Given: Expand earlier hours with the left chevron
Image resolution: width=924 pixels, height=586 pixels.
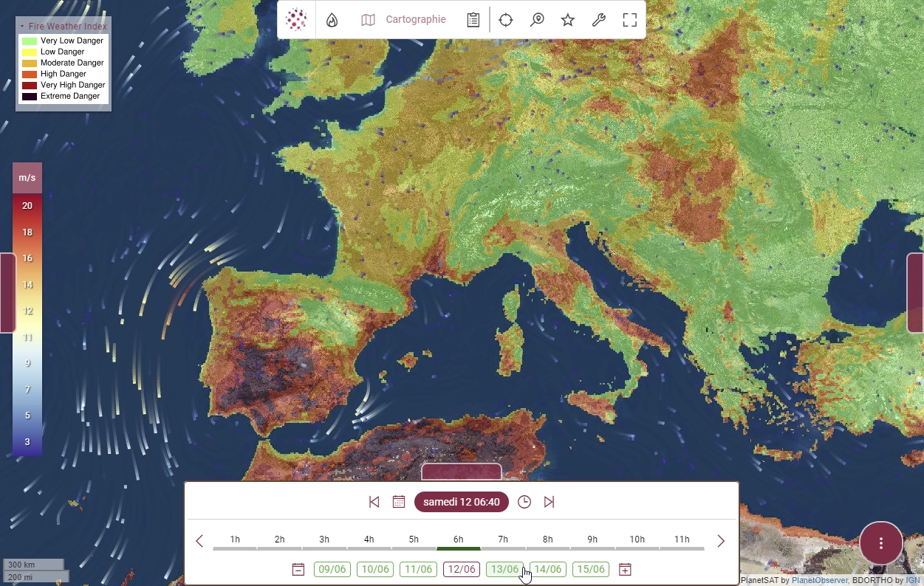Looking at the screenshot, I should pos(199,540).
